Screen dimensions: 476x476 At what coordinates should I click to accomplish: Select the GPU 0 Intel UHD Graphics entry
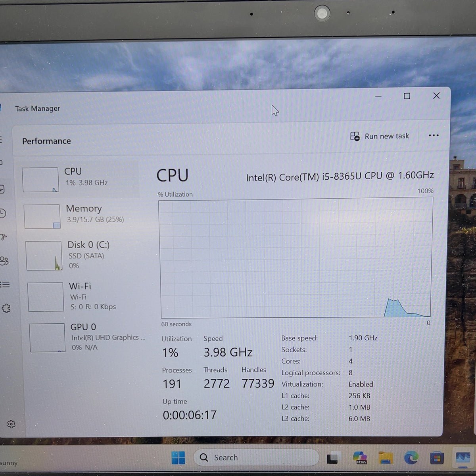[x=87, y=337]
